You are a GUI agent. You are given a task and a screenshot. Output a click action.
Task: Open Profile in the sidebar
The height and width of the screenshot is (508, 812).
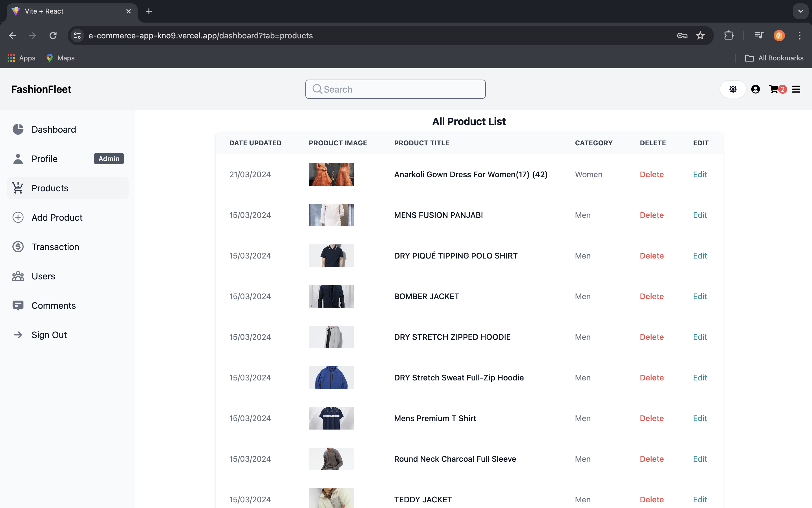point(67,159)
